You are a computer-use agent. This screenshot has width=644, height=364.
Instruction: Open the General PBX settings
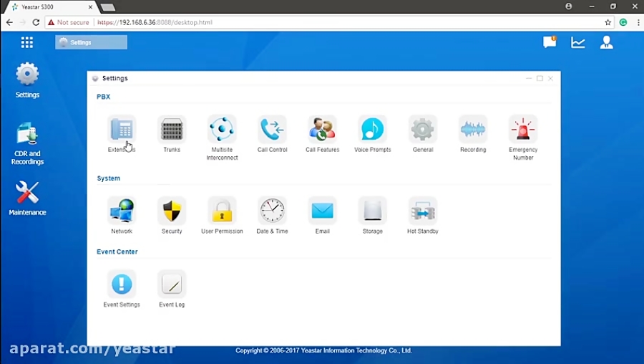tap(423, 129)
